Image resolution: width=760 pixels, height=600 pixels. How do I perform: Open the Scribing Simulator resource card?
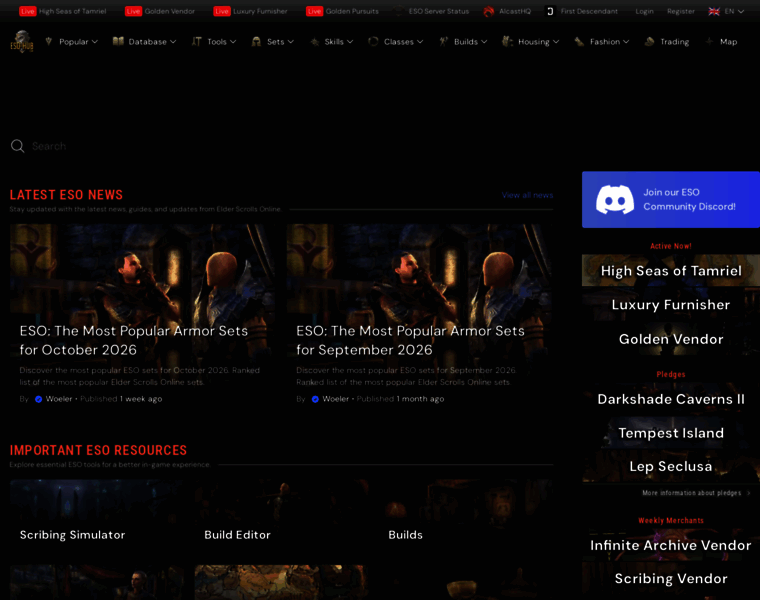point(97,517)
